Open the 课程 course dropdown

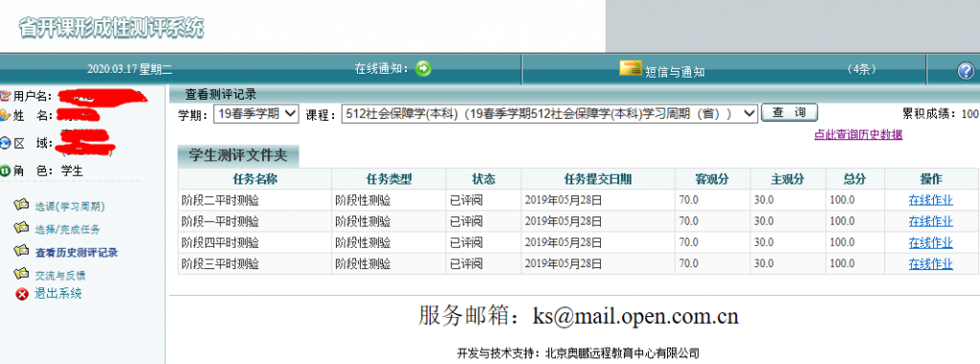point(549,114)
